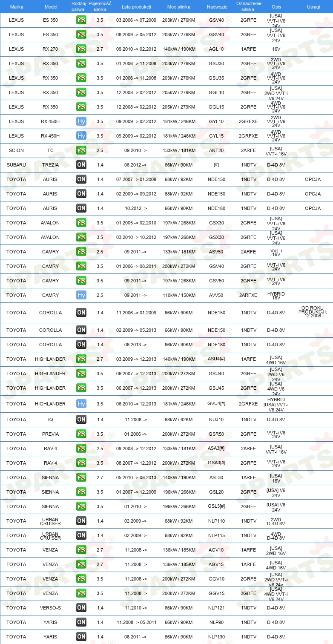Viewport: 333px width, 644px height.
Task: Click the petrol icon in the Highlander GSU45 row
Action: 81,388
